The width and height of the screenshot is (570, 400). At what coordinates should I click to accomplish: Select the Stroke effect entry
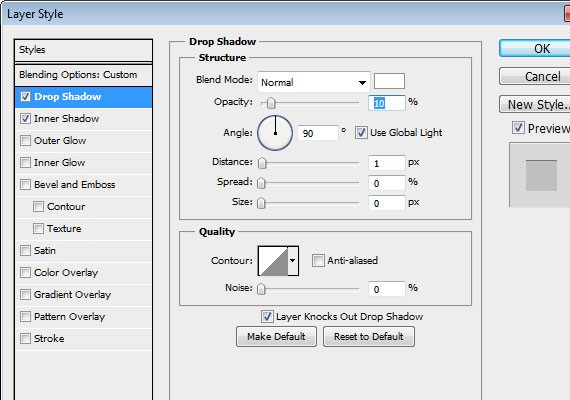pyautogui.click(x=84, y=339)
